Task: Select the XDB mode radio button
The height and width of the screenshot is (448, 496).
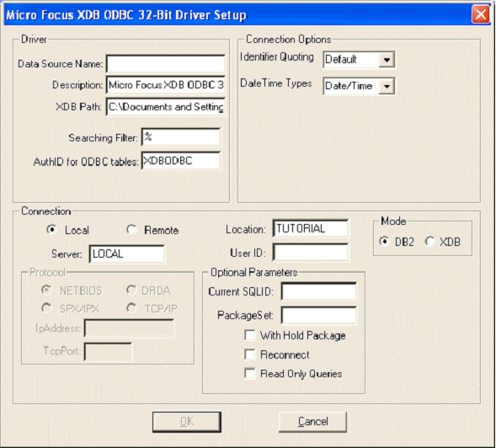Action: coord(429,242)
